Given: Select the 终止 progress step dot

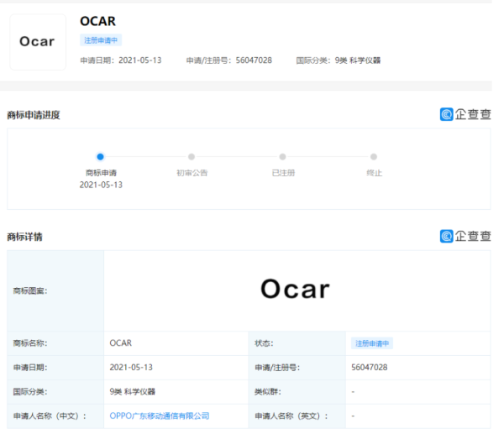Looking at the screenshot, I should [374, 156].
